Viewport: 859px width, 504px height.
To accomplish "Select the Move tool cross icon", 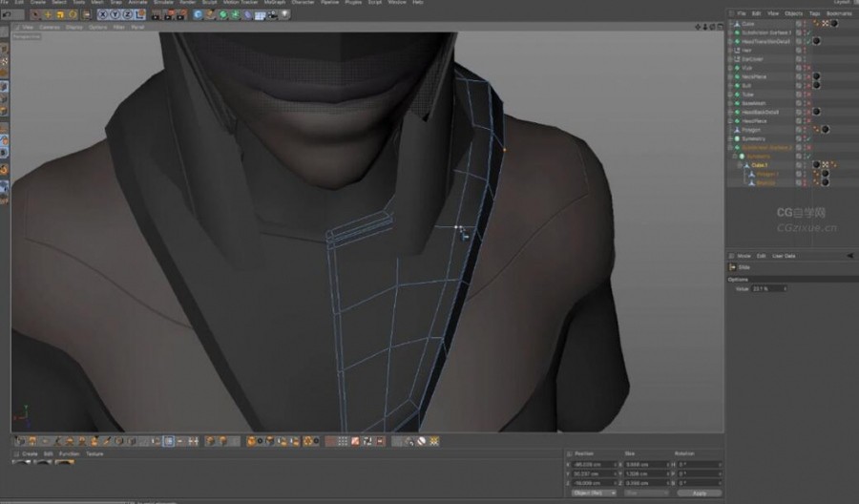I will (x=48, y=14).
